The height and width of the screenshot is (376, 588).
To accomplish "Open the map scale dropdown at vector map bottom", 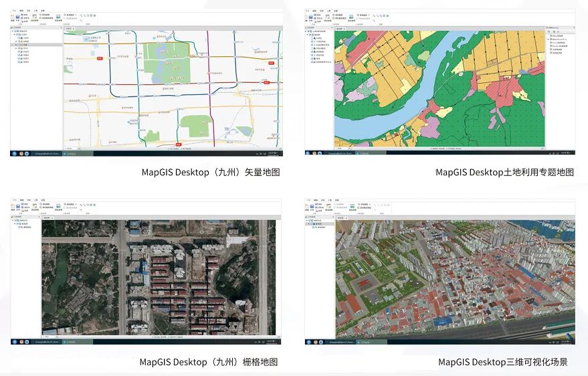I will [79, 149].
